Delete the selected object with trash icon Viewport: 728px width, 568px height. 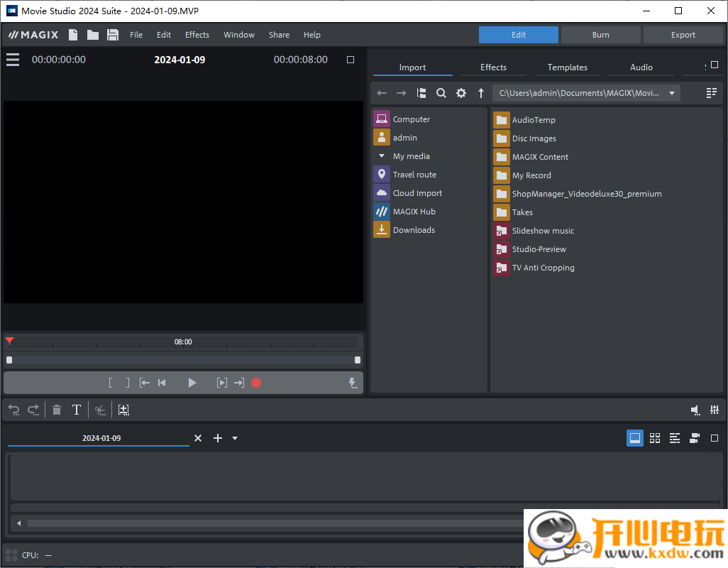point(57,410)
